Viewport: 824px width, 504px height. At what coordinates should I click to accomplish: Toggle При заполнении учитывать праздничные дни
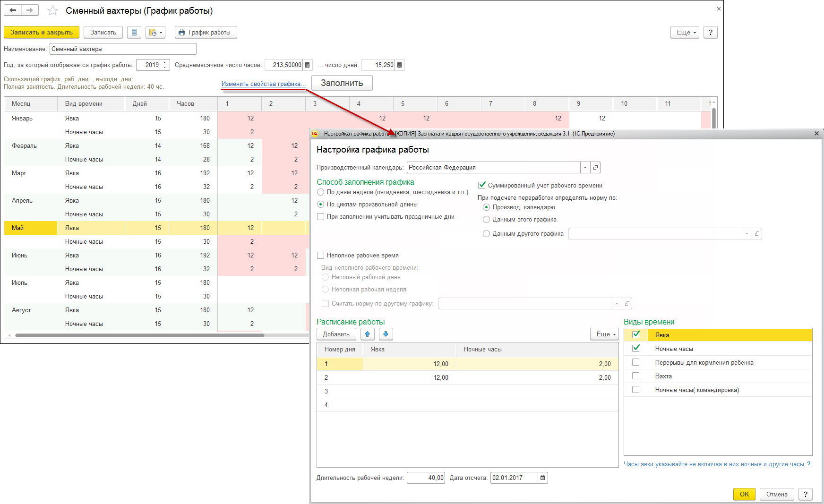pos(321,217)
